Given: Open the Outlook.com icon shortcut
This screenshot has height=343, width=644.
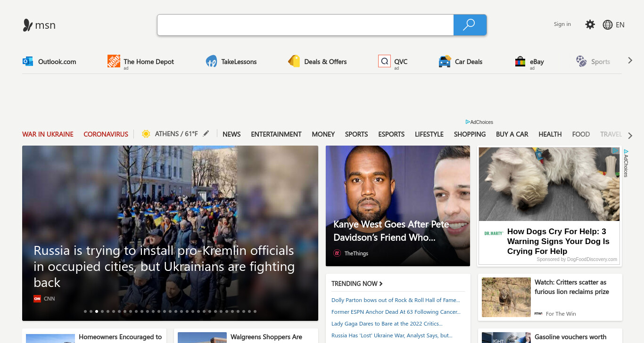Looking at the screenshot, I should (x=28, y=61).
